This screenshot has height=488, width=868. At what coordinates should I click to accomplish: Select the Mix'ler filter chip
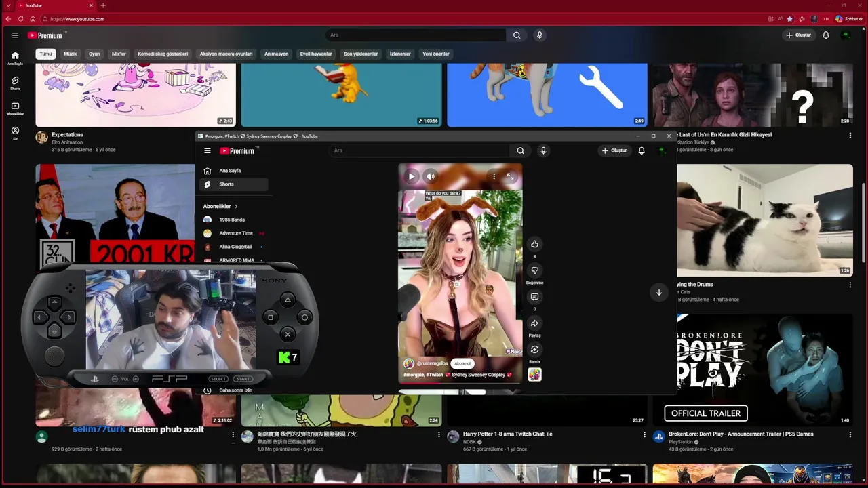119,54
